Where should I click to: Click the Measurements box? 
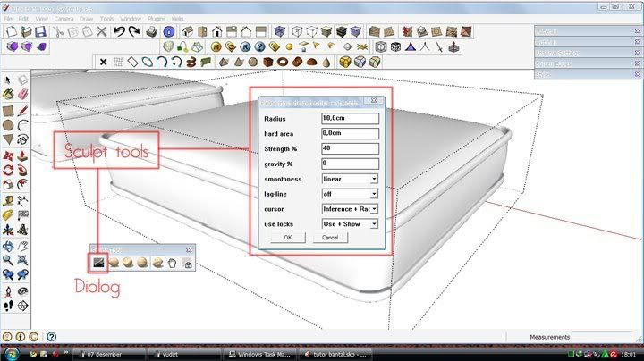click(x=603, y=337)
